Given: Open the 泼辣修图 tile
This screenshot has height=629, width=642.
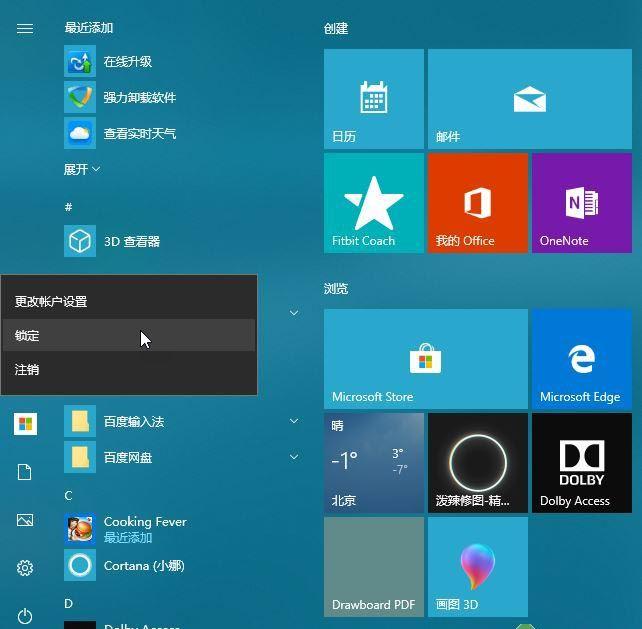Looking at the screenshot, I should coord(478,463).
